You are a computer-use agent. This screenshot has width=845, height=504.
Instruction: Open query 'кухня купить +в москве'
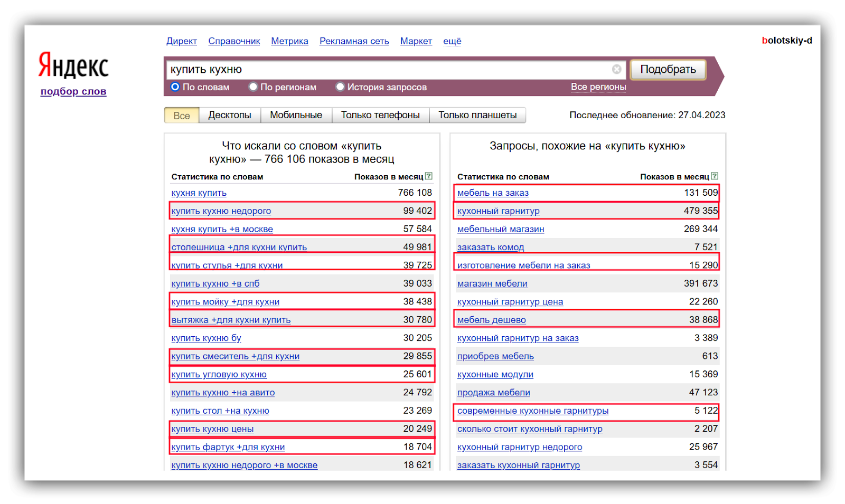(x=222, y=230)
